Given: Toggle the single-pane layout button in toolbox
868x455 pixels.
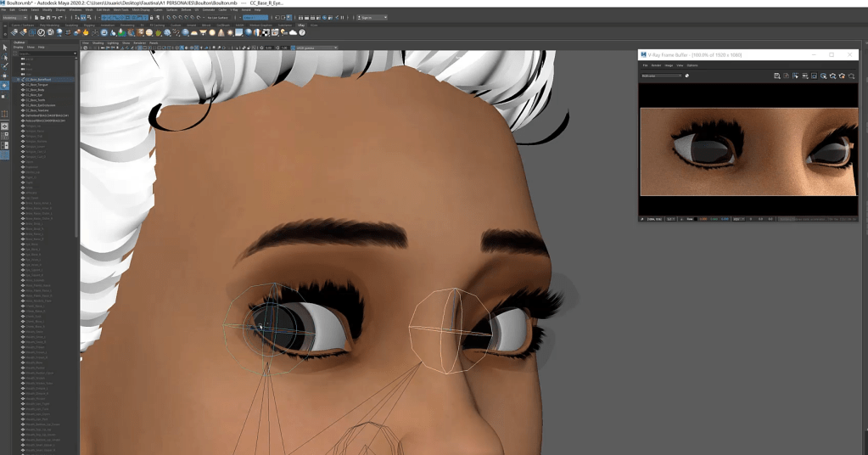Looking at the screenshot, I should tap(5, 126).
